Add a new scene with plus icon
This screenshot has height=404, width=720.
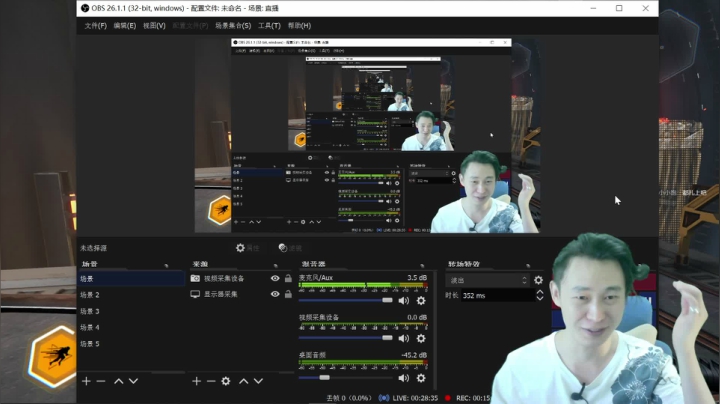[86, 381]
